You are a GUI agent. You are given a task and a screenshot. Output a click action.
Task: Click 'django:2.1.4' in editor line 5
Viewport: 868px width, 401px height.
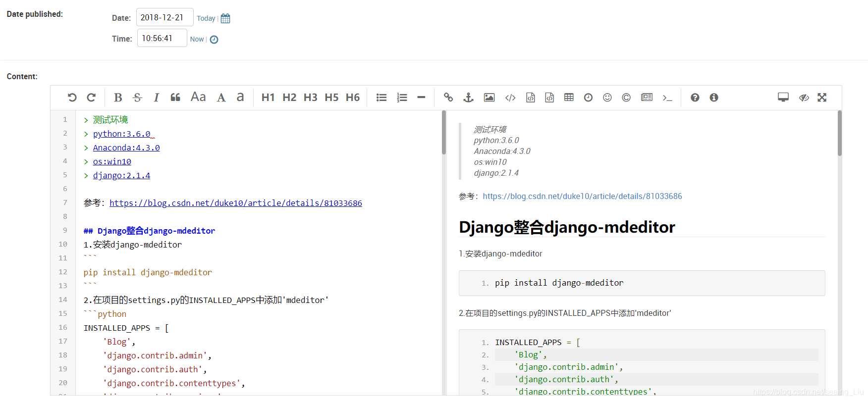click(121, 175)
